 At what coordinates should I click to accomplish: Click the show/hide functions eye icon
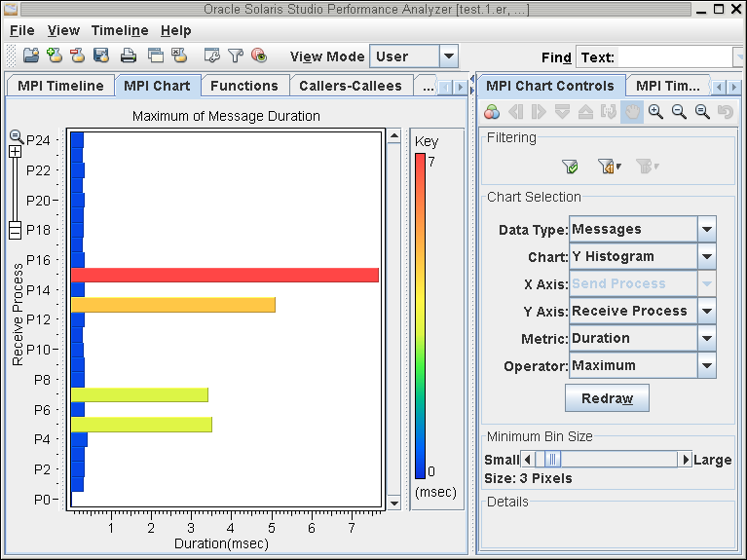259,56
